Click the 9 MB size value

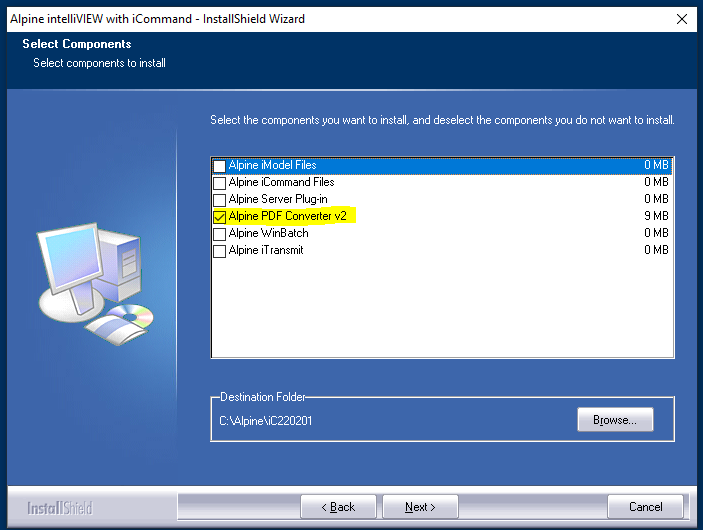[x=656, y=216]
